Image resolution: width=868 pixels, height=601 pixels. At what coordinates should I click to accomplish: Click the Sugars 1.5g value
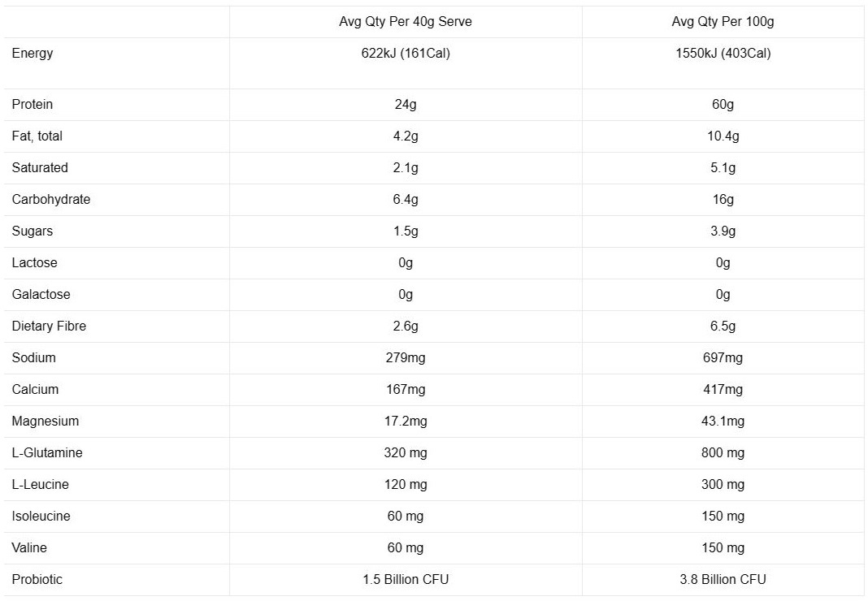pyautogui.click(x=406, y=231)
